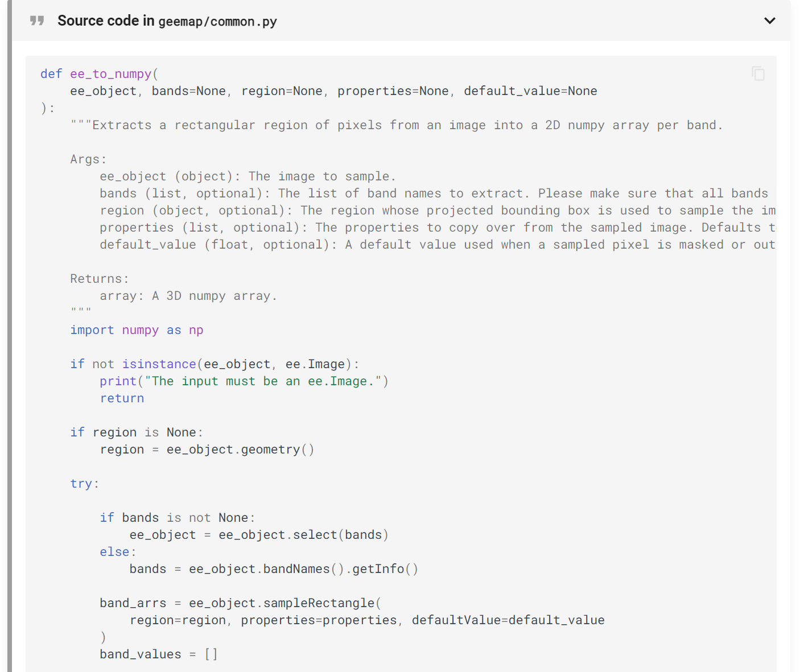Click the quotation mark icon beside the header

point(37,20)
